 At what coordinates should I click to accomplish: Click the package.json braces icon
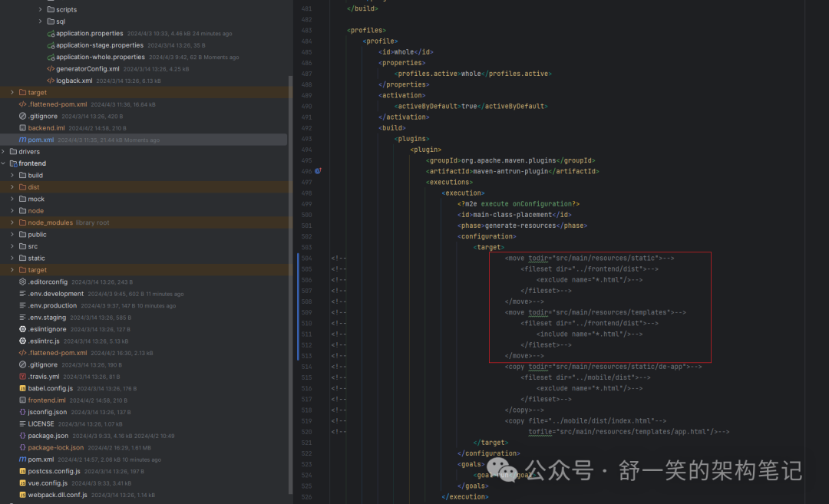(22, 436)
